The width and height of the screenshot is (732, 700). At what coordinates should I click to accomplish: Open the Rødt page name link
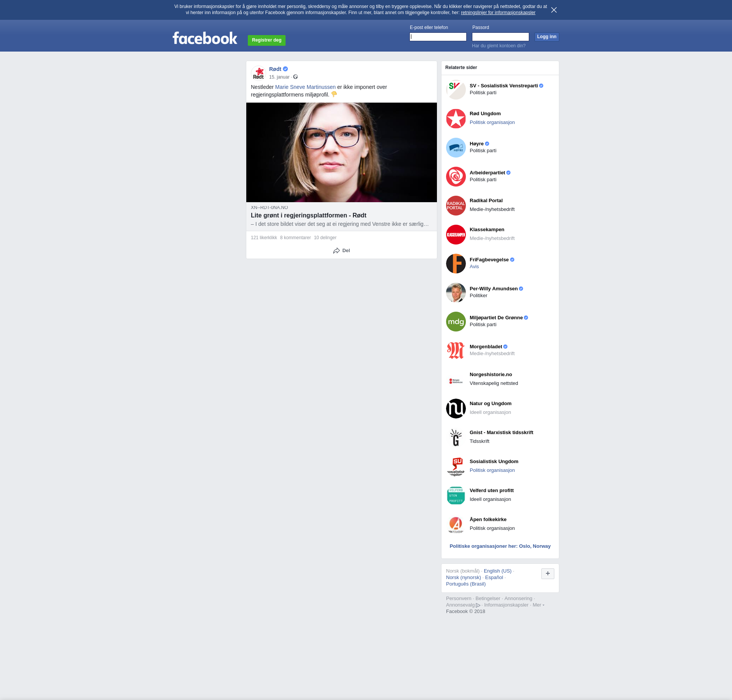tap(275, 69)
